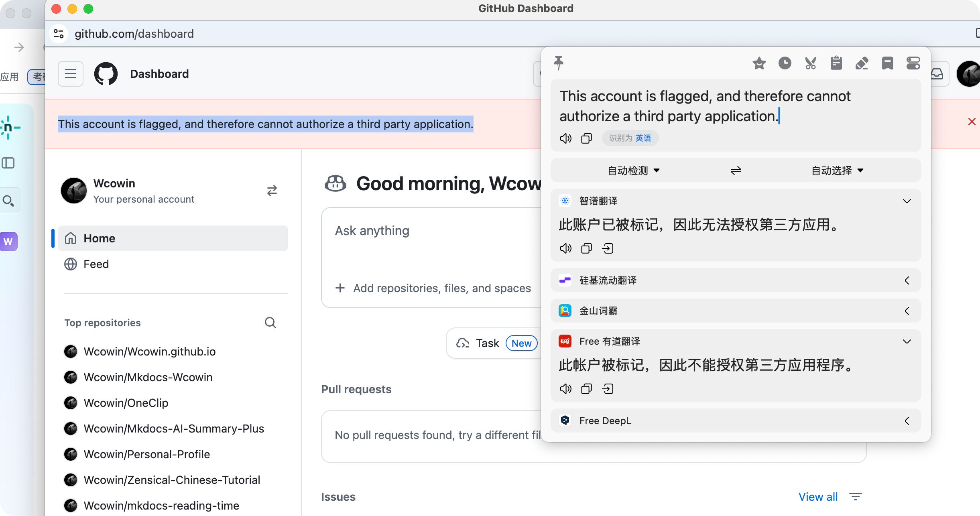Copy the 智谱翻译 translation result
980x516 pixels.
(x=586, y=248)
